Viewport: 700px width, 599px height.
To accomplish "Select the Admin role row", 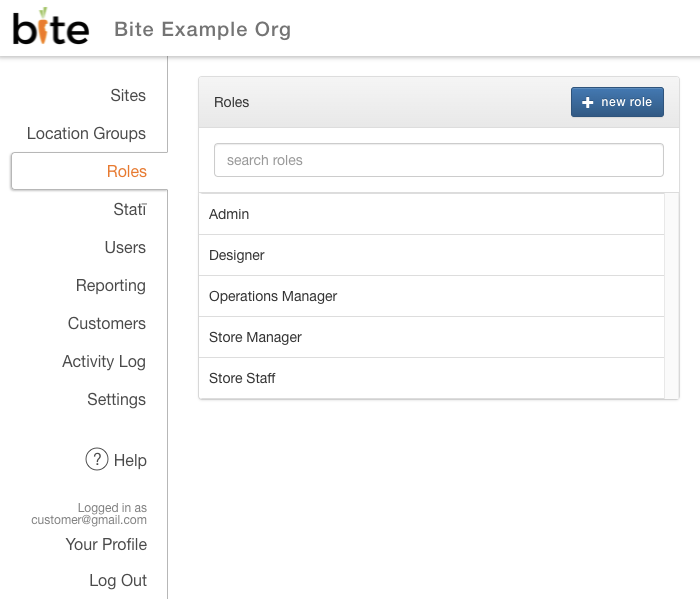I will pos(432,214).
